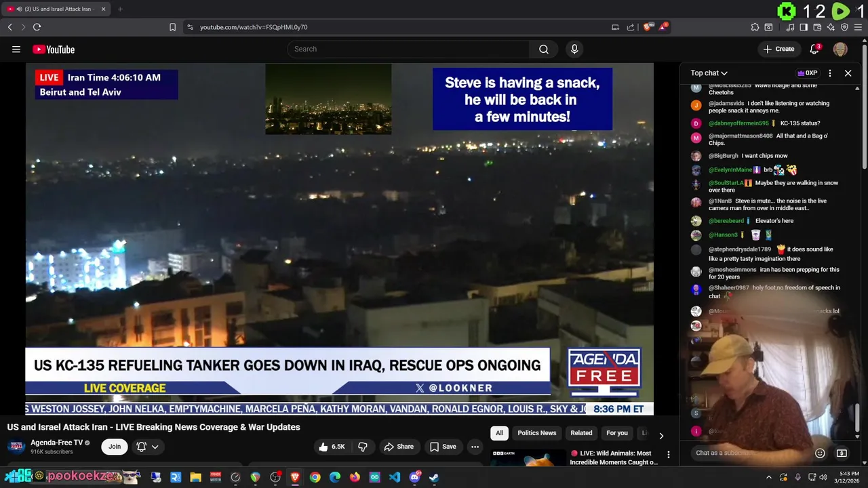The image size is (868, 488).
Task: Select the All filter chip
Action: pyautogui.click(x=499, y=433)
